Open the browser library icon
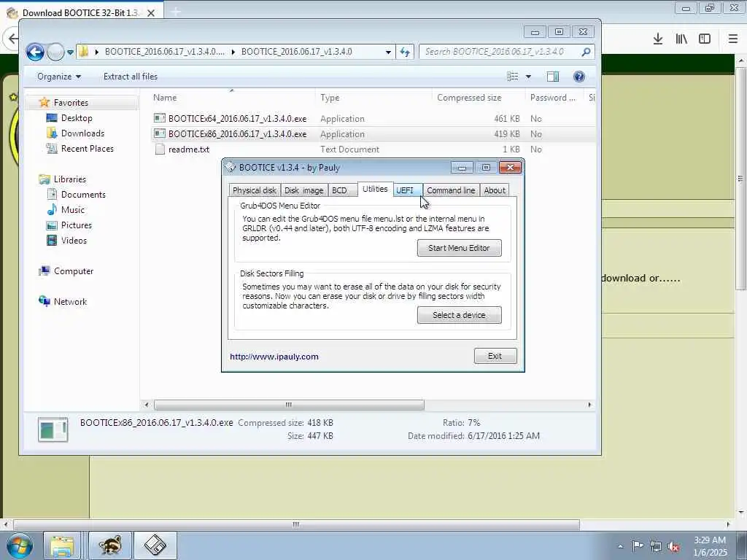 (681, 39)
